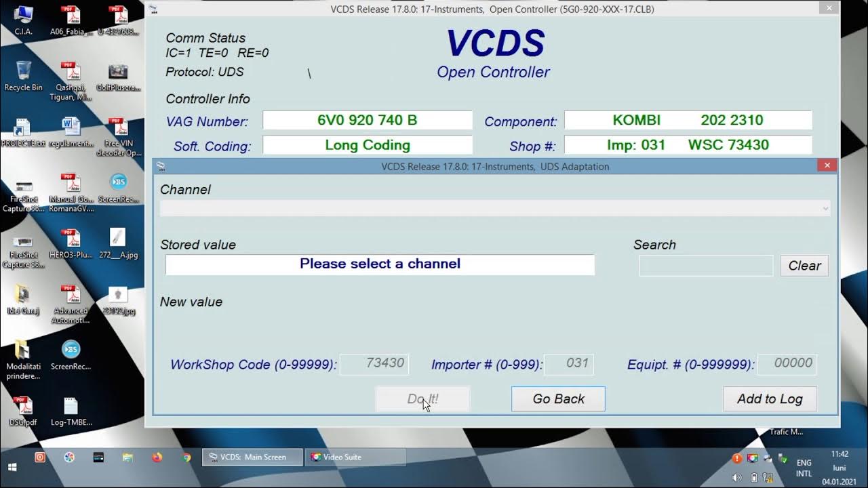Open the Manual Go RomanaGV PDF
This screenshot has height=488, width=868.
[x=71, y=192]
